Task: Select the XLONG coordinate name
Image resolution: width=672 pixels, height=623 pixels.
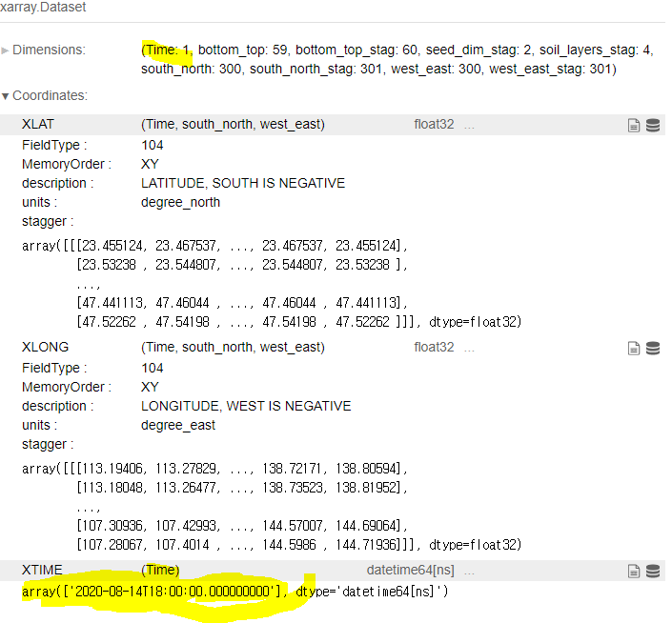Action: coord(45,348)
